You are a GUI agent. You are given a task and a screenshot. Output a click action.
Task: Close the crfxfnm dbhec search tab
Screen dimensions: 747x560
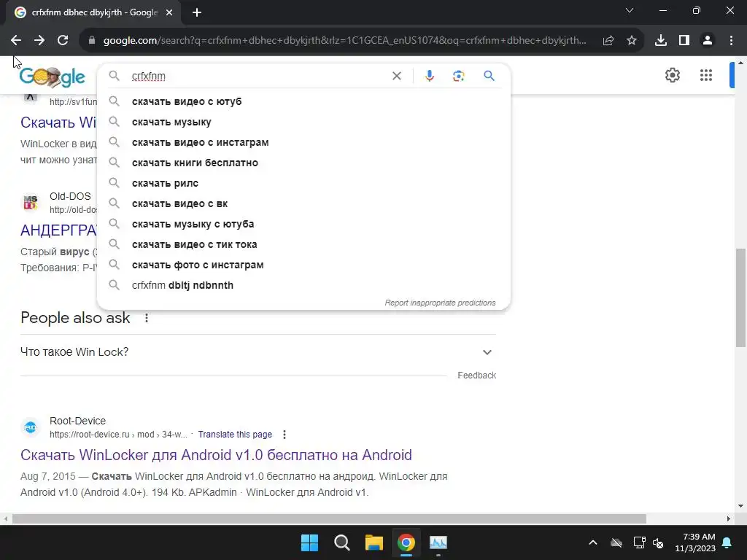coord(169,13)
